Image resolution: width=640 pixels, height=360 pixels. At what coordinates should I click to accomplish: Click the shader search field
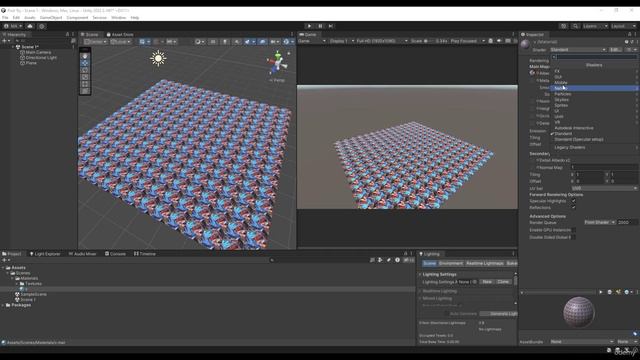[594, 57]
